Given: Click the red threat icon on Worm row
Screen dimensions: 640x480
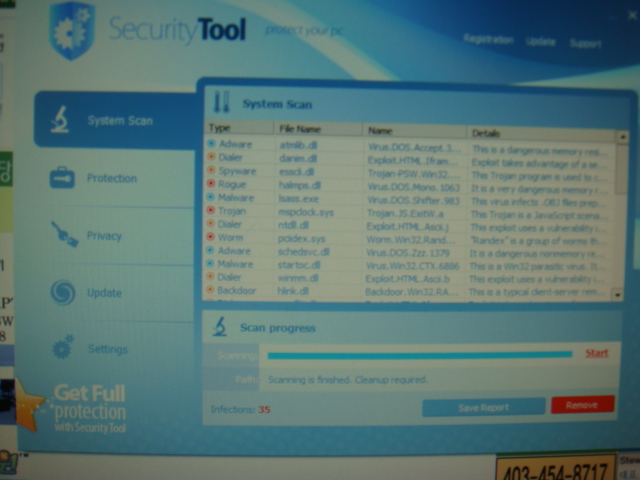Looking at the screenshot, I should [x=210, y=237].
